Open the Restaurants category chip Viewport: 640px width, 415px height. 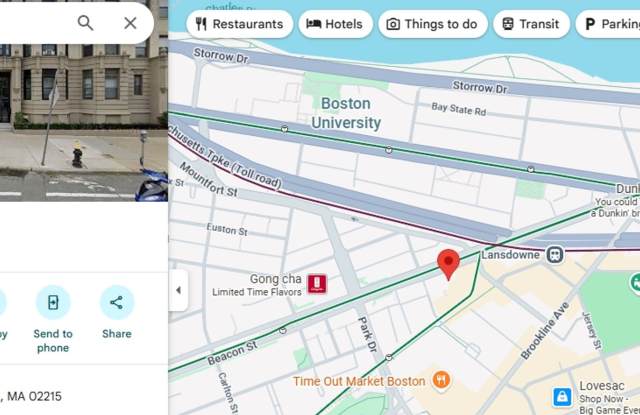point(240,24)
